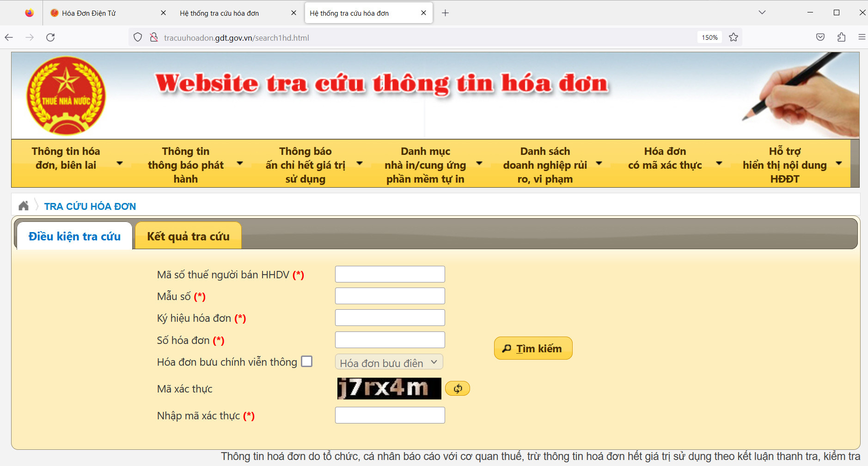Tick the Hóa đơn bưu chính viễn thông checkbox
The width and height of the screenshot is (868, 466).
pos(306,362)
